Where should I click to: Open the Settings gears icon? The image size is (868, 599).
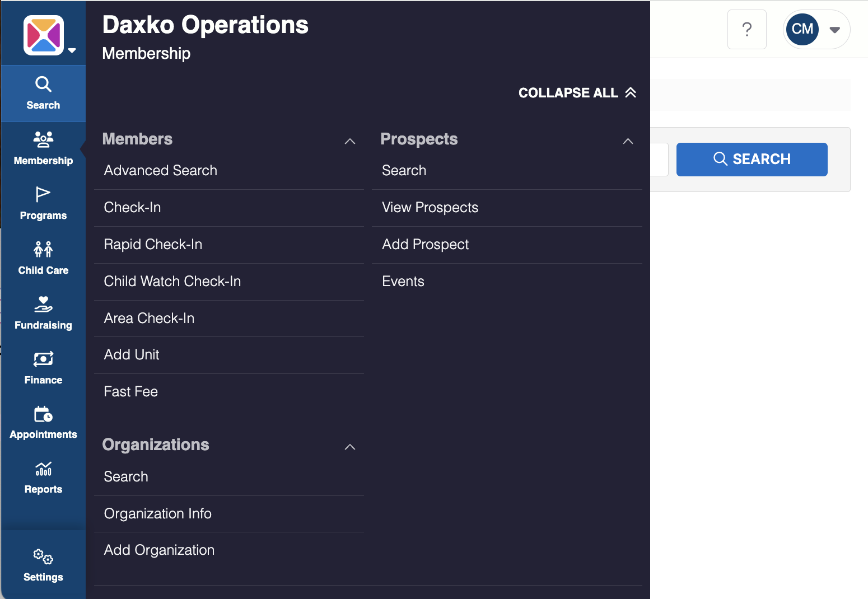pos(43,557)
